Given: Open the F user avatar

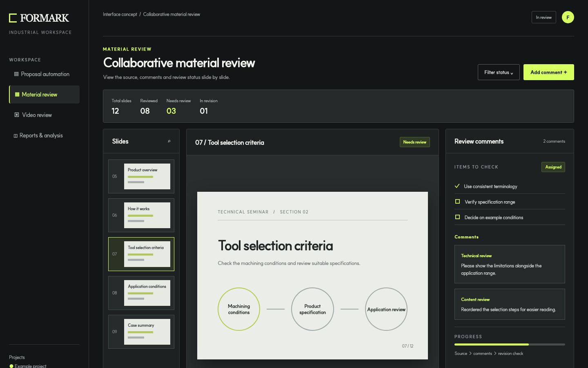Looking at the screenshot, I should (568, 17).
